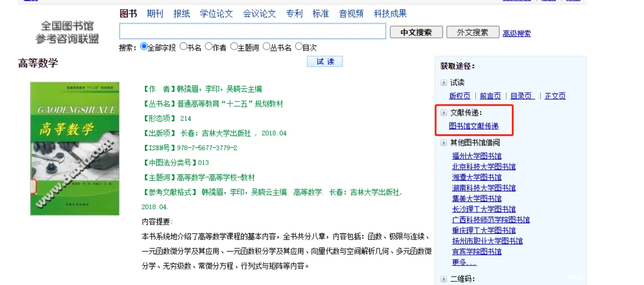This screenshot has height=285, width=644.
Task: Click the arrow icon beside 文献传递
Action: 444,113
